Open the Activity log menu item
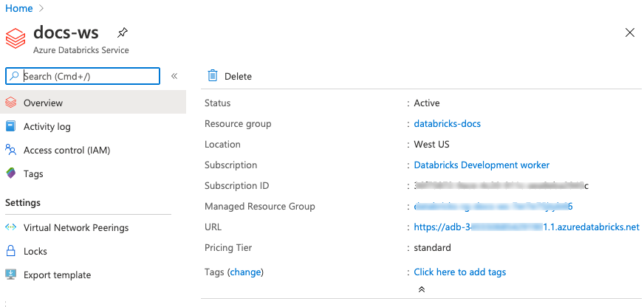 click(x=47, y=126)
